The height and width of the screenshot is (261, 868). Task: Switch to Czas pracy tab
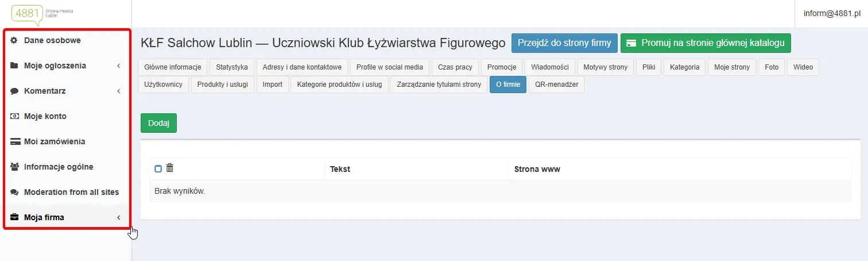455,67
